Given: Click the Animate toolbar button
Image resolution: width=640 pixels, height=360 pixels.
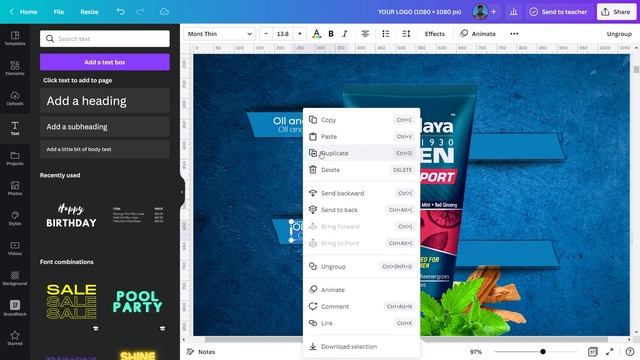Looking at the screenshot, I should tap(478, 34).
